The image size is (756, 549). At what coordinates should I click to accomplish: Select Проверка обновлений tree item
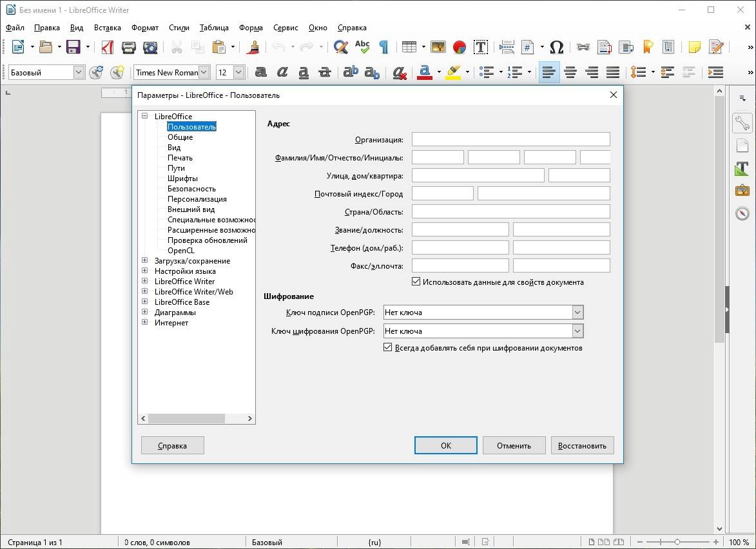click(208, 240)
